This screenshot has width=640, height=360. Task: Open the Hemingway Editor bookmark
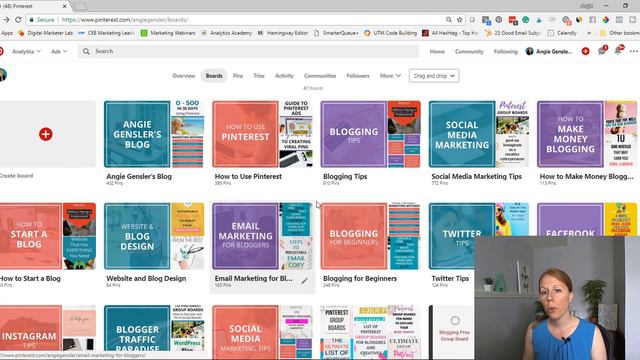(x=282, y=33)
